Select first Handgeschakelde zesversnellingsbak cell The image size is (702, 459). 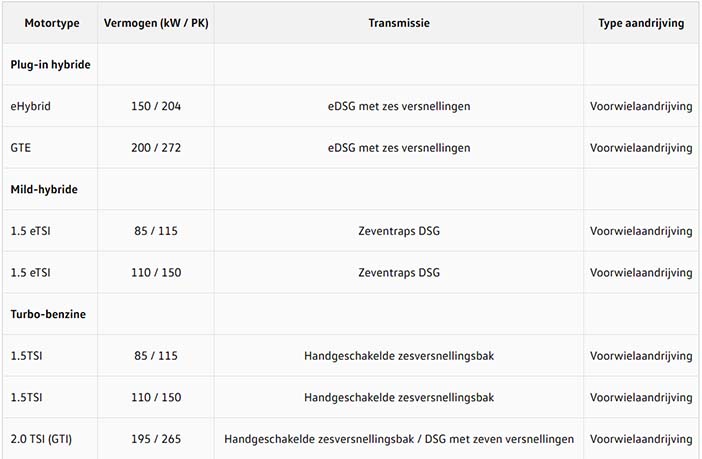coord(399,356)
